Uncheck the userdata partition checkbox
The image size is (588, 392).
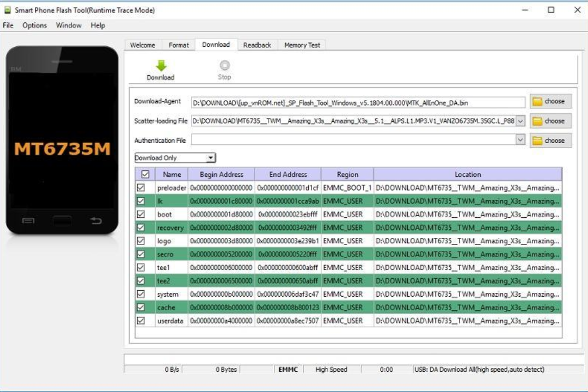tap(140, 321)
